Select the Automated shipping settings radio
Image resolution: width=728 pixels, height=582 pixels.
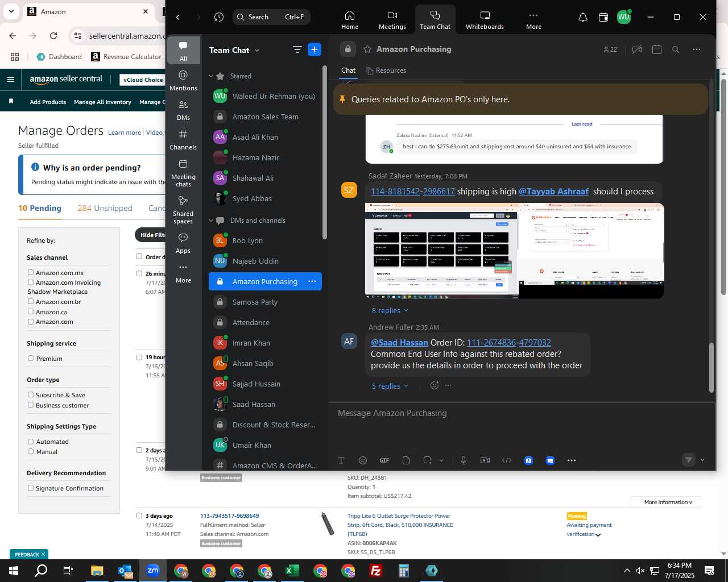(x=31, y=442)
